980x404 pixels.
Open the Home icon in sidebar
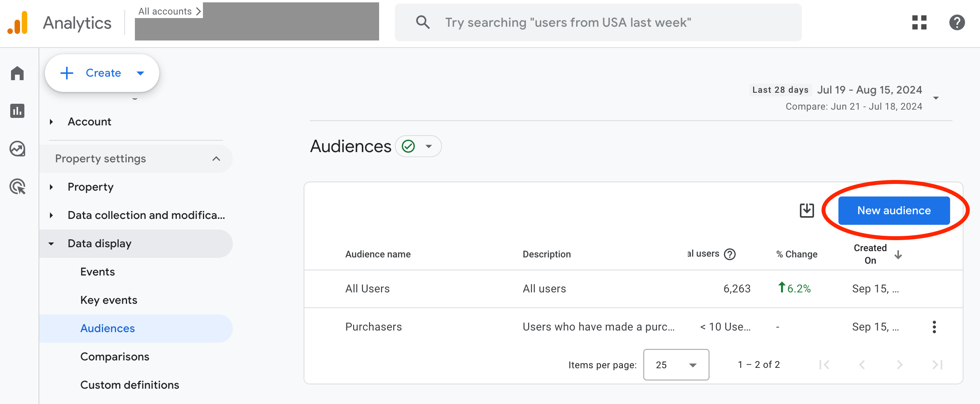point(17,73)
